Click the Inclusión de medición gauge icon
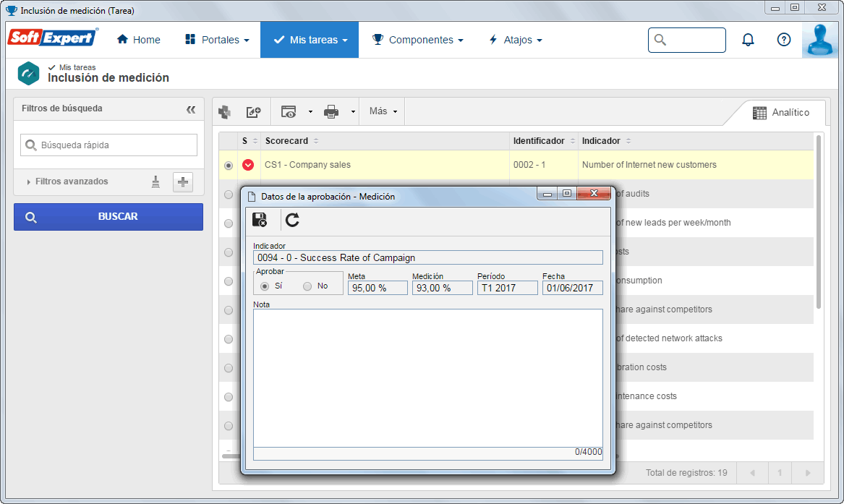This screenshot has height=504, width=844. 28,74
